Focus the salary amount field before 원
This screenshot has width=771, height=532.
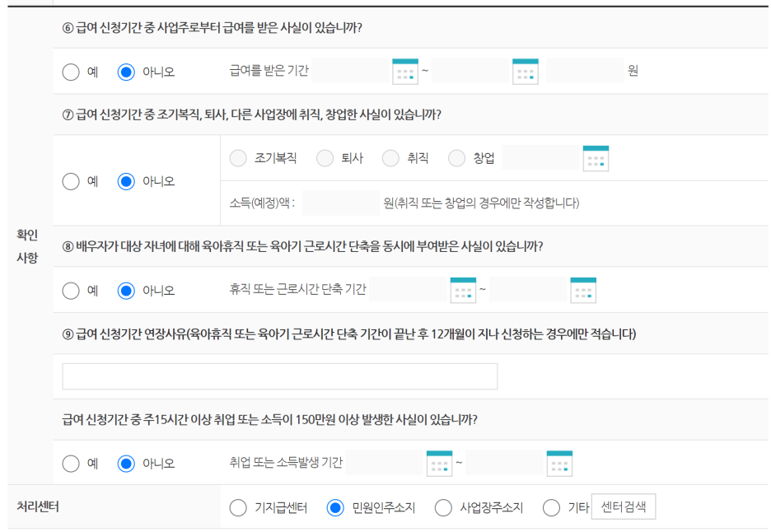[x=585, y=71]
